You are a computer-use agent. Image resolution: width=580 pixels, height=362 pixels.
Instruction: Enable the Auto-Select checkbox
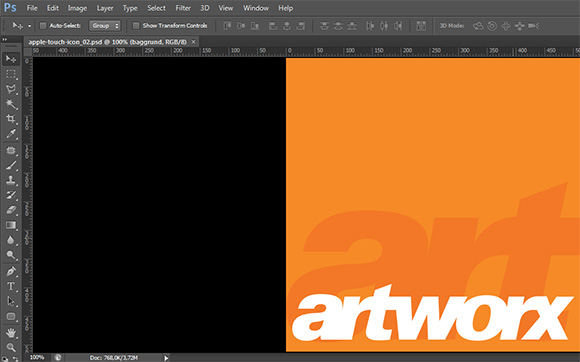pos(43,26)
